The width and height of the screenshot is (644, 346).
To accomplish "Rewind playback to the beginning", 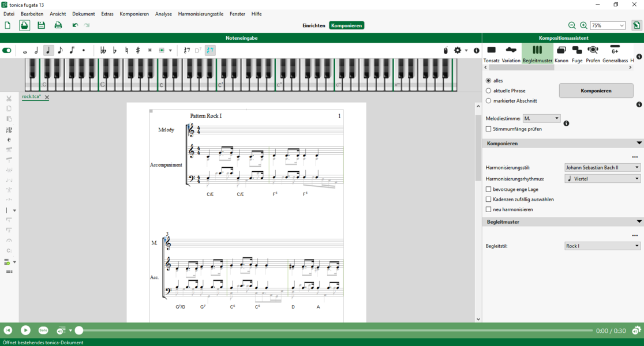I will tap(8, 330).
